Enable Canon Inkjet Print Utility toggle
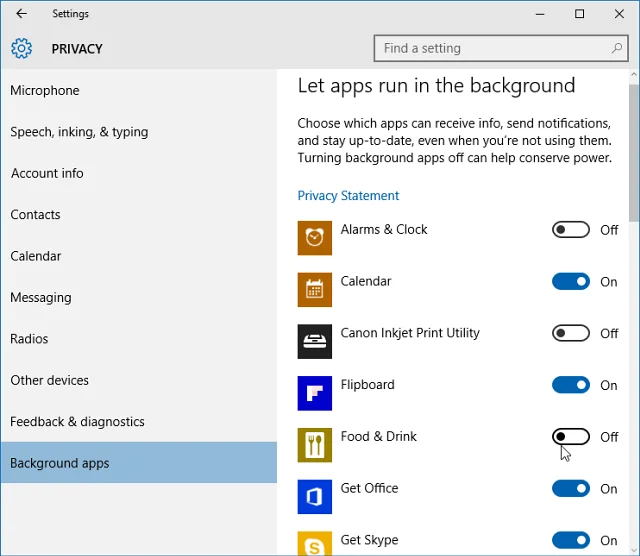 point(571,333)
